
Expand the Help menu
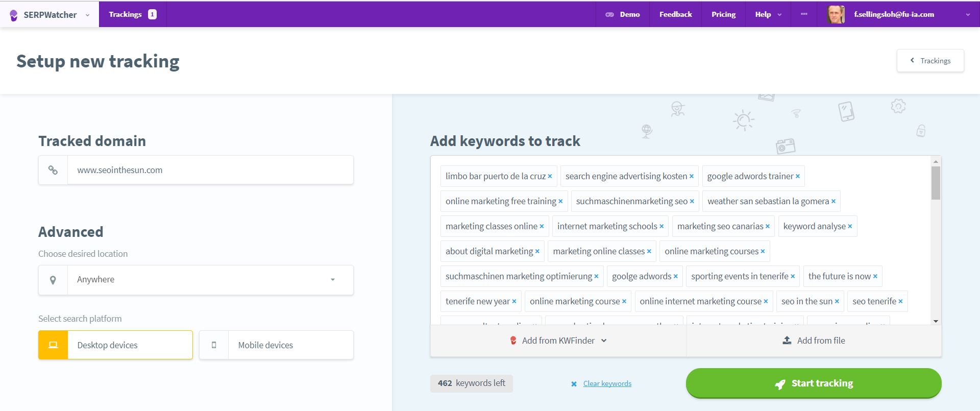(x=768, y=14)
